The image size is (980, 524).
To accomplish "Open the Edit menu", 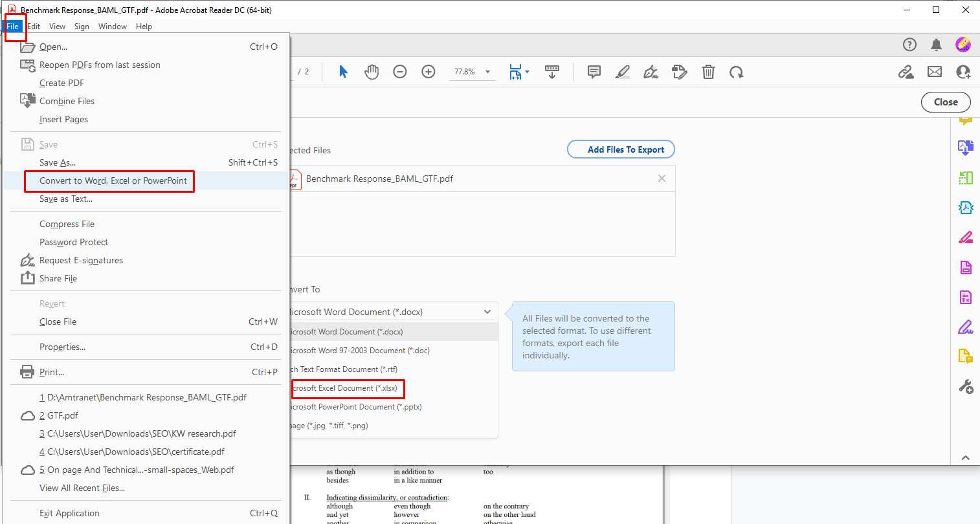I will coord(34,27).
